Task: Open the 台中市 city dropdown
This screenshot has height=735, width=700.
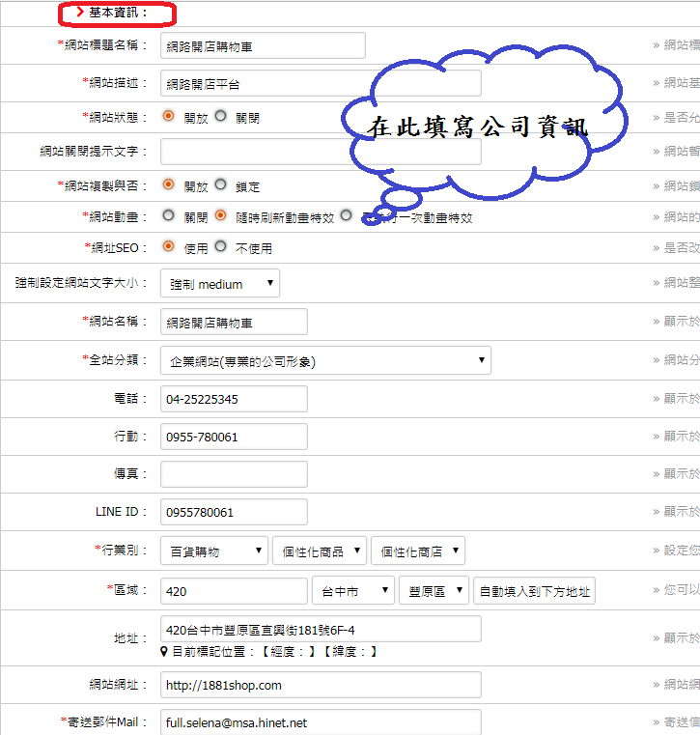Action: (353, 591)
